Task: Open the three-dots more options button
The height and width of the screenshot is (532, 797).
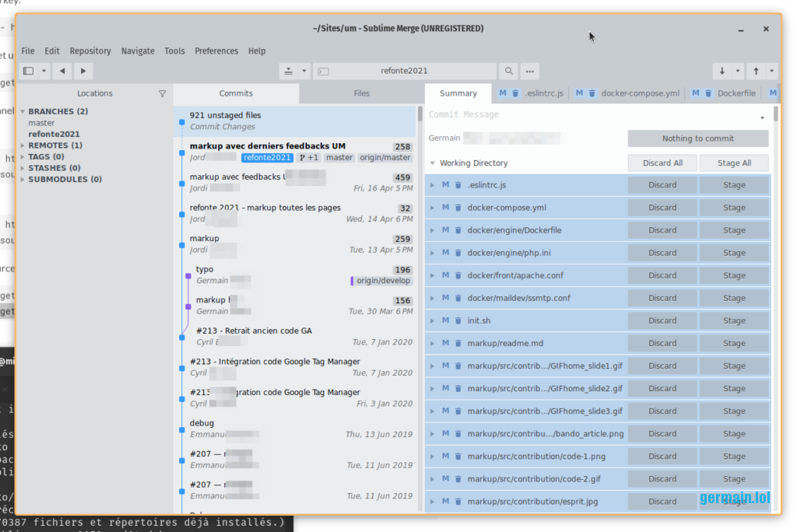Action: click(530, 71)
